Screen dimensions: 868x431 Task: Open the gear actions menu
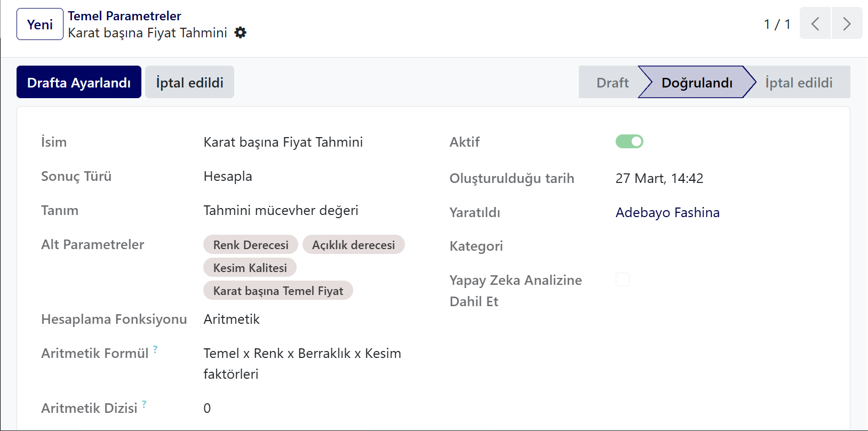point(241,33)
